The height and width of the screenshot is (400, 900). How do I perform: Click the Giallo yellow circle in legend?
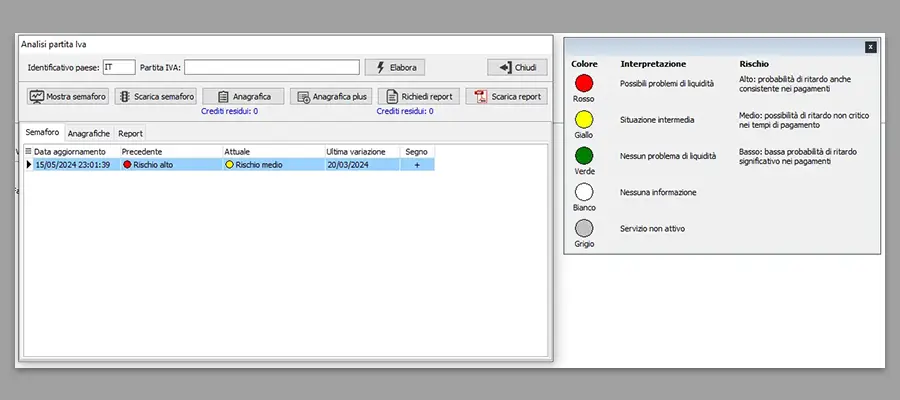coord(584,119)
